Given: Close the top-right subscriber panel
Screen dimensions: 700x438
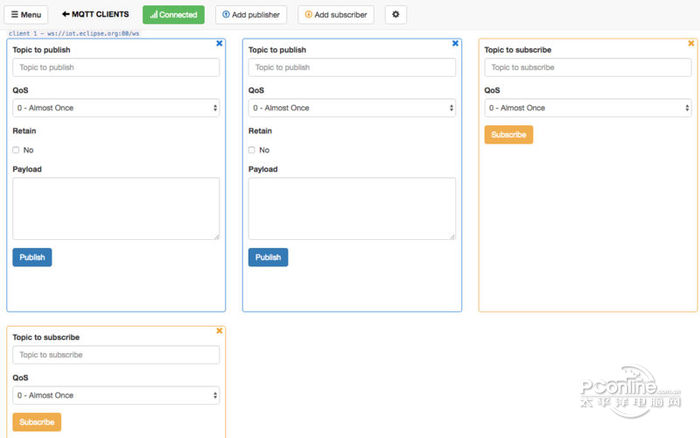Looking at the screenshot, I should point(691,44).
